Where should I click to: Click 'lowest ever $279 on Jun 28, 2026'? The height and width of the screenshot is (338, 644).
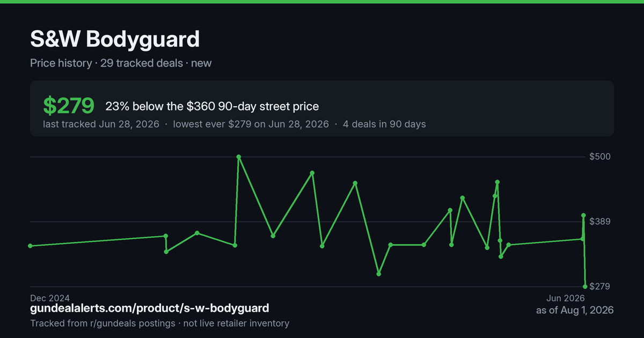tap(251, 124)
